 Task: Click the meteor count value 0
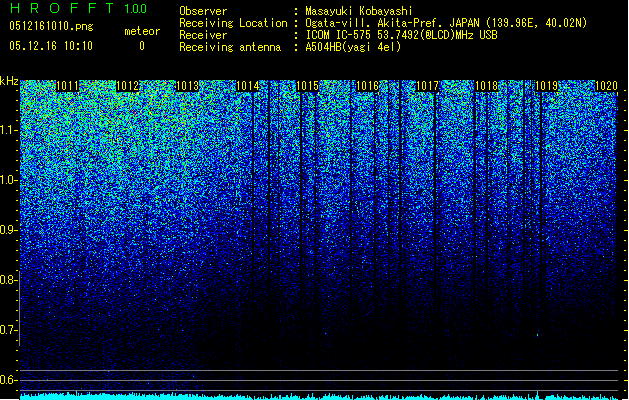[x=142, y=46]
